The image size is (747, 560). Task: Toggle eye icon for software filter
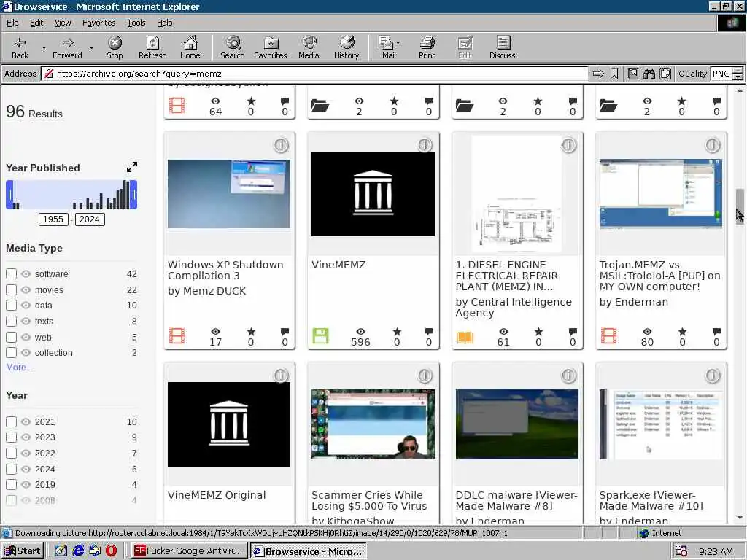[x=26, y=274]
